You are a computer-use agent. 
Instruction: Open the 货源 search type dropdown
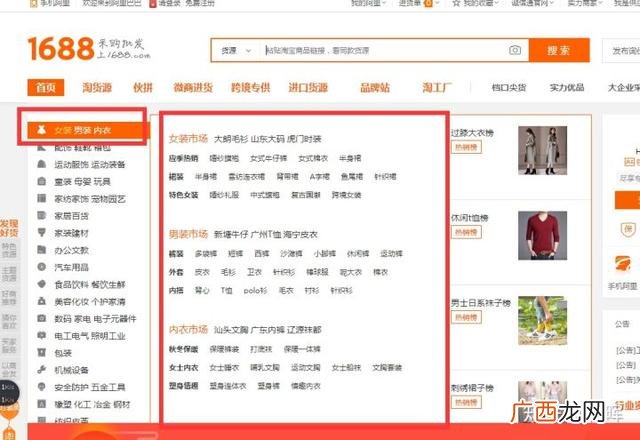click(x=236, y=51)
